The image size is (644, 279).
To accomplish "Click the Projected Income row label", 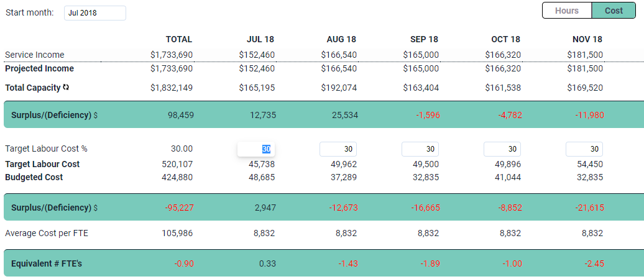I will pos(39,68).
